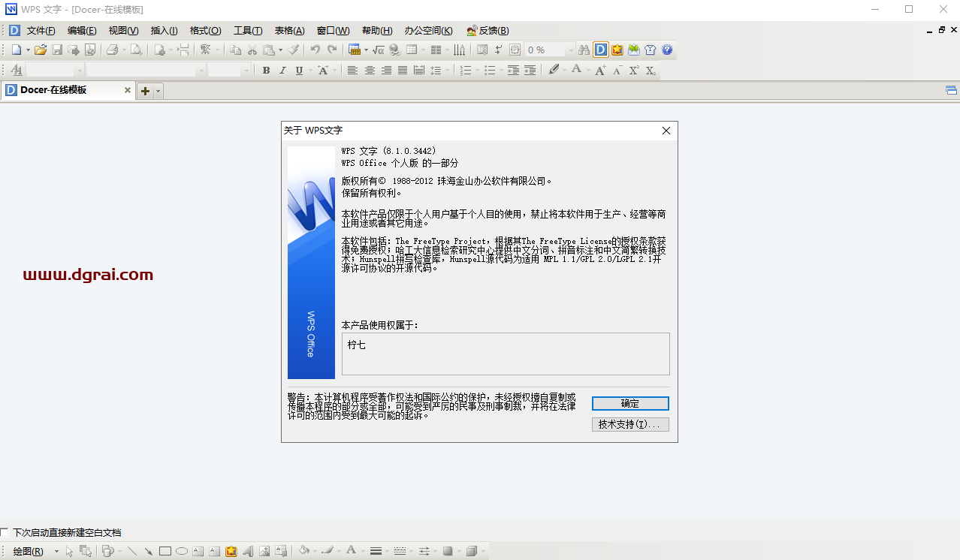
Task: Click the Docer online templates toolbar icon
Action: 600,50
